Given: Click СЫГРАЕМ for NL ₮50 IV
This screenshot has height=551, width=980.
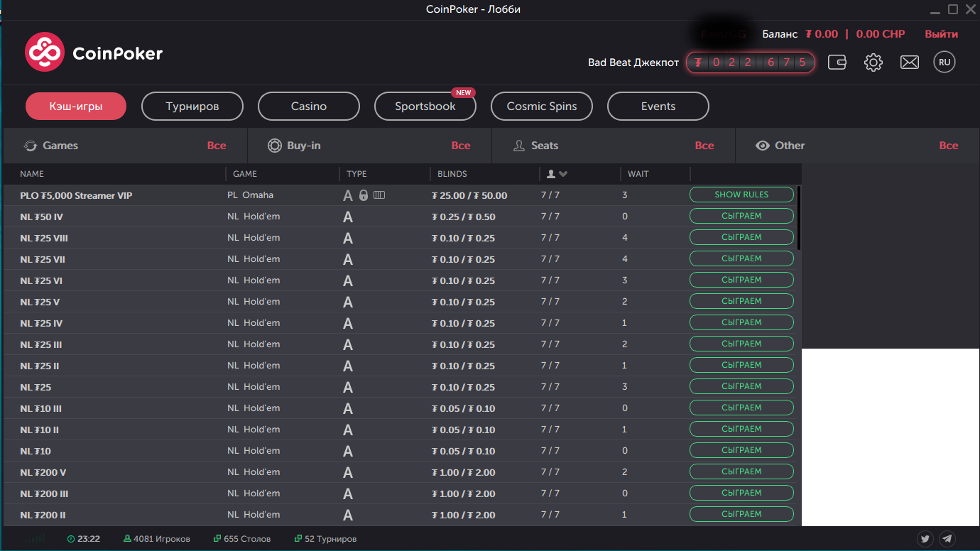Looking at the screenshot, I should (741, 216).
